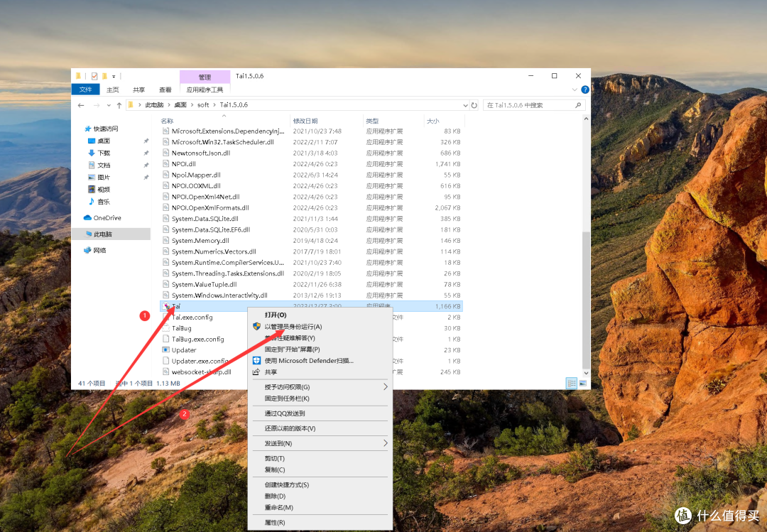Viewport: 767px width, 532px height.
Task: Click the scrollbar up arrow
Action: click(586, 119)
